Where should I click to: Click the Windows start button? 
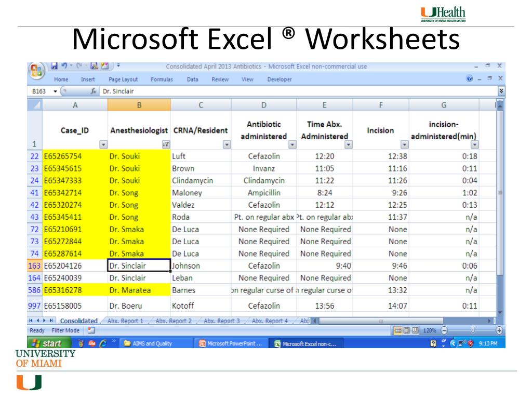[x=49, y=343]
